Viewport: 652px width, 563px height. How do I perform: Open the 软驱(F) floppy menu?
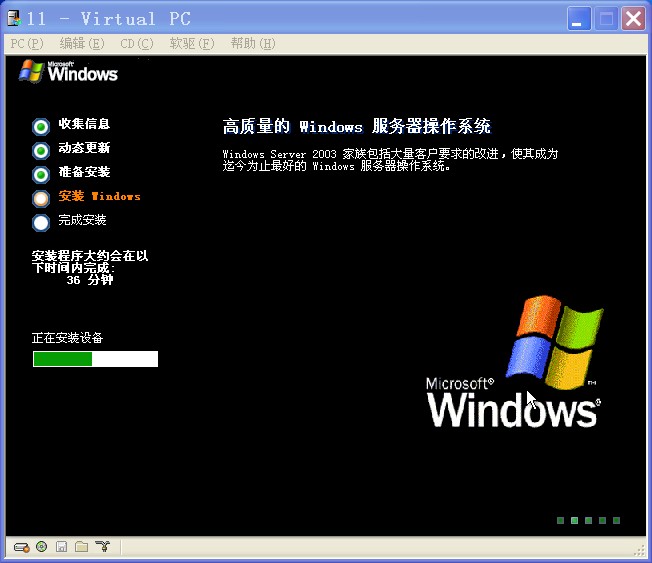[x=192, y=44]
